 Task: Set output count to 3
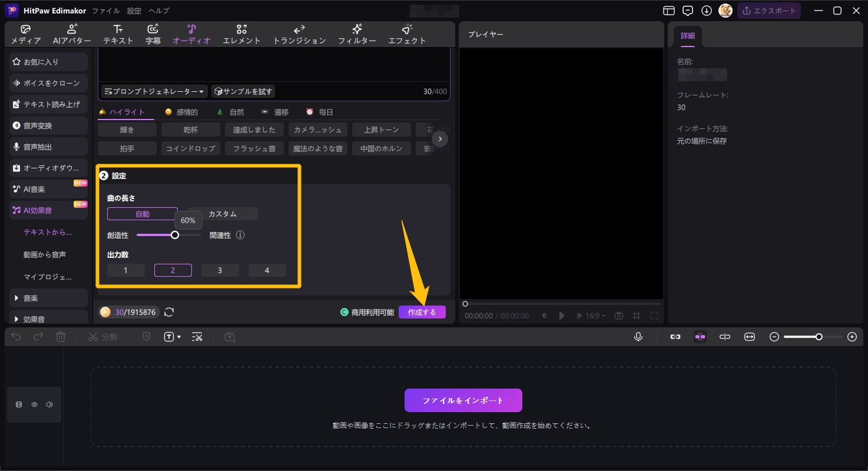pyautogui.click(x=220, y=270)
